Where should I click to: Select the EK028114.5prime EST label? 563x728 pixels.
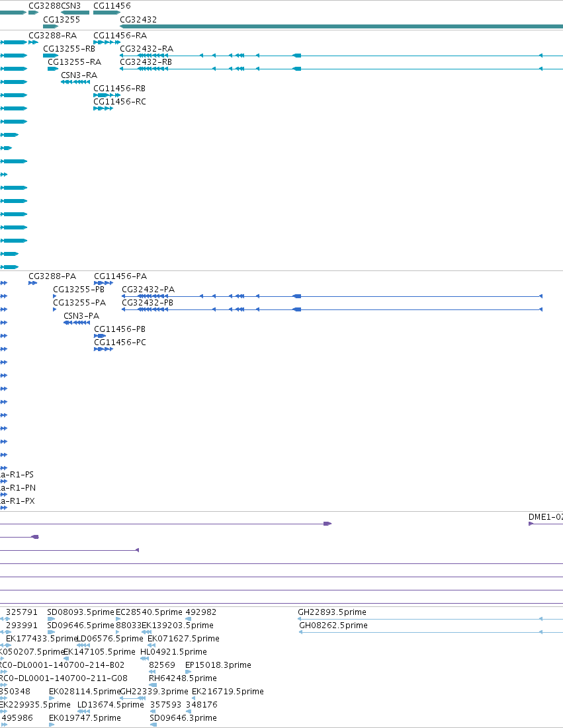tap(85, 692)
